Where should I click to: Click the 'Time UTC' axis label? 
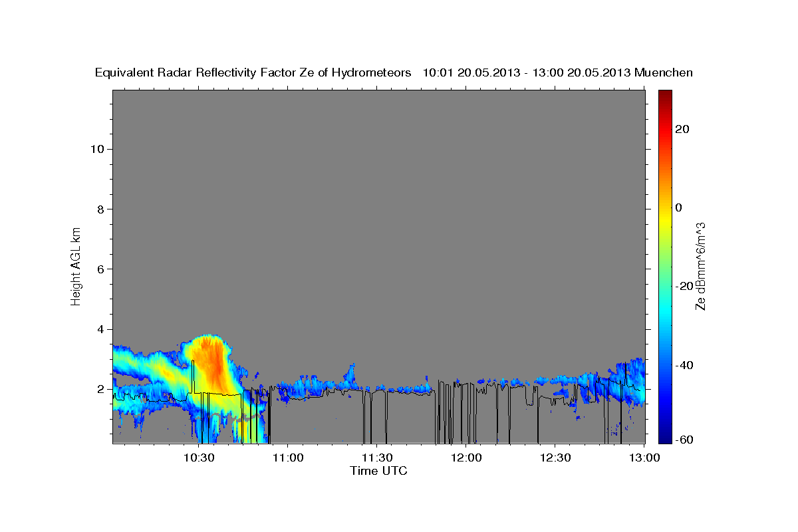pyautogui.click(x=378, y=471)
